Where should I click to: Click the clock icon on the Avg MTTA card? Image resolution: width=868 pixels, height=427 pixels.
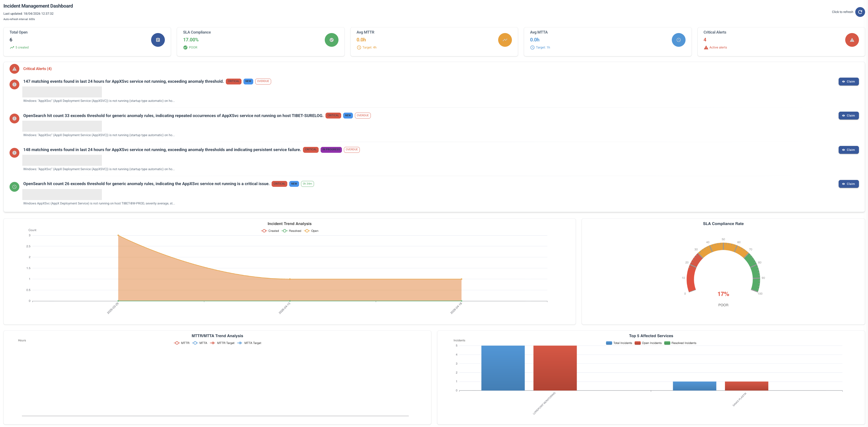click(679, 40)
